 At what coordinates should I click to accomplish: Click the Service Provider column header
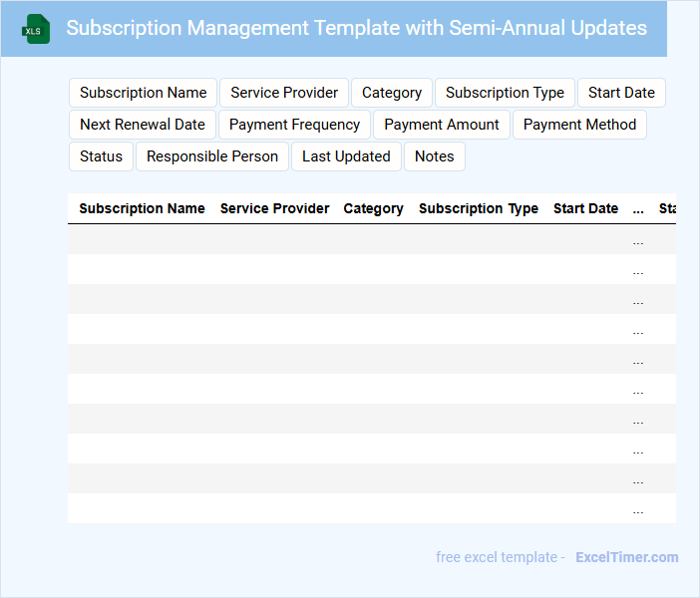click(x=274, y=208)
